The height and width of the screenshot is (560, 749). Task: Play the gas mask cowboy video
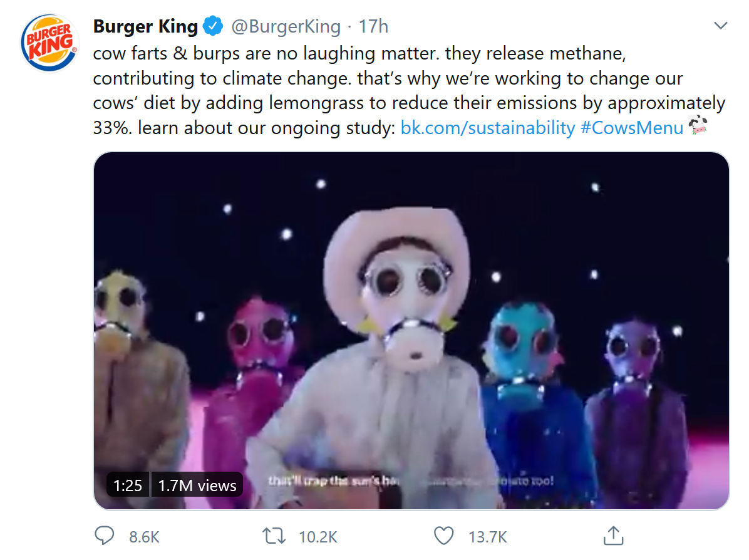click(x=411, y=330)
